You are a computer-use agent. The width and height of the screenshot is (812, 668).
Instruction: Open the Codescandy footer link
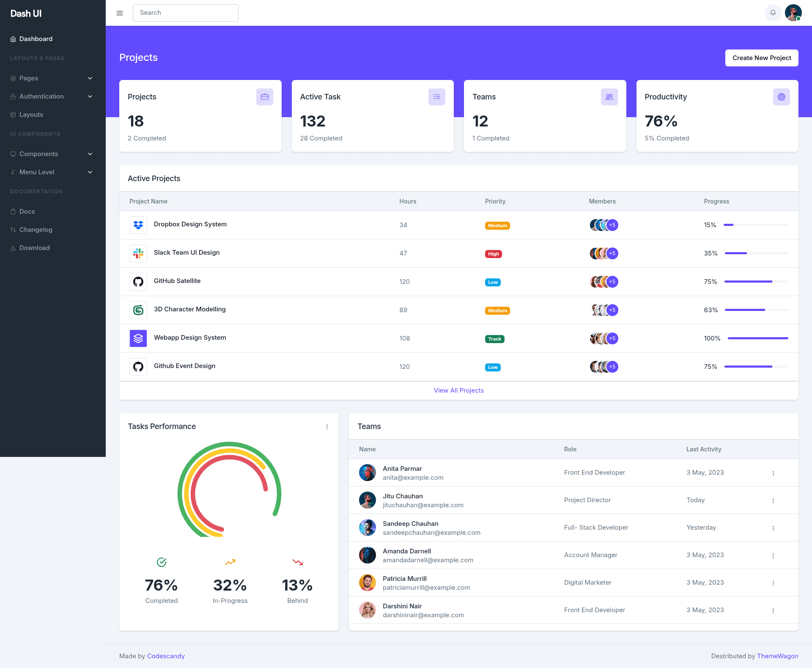[166, 656]
